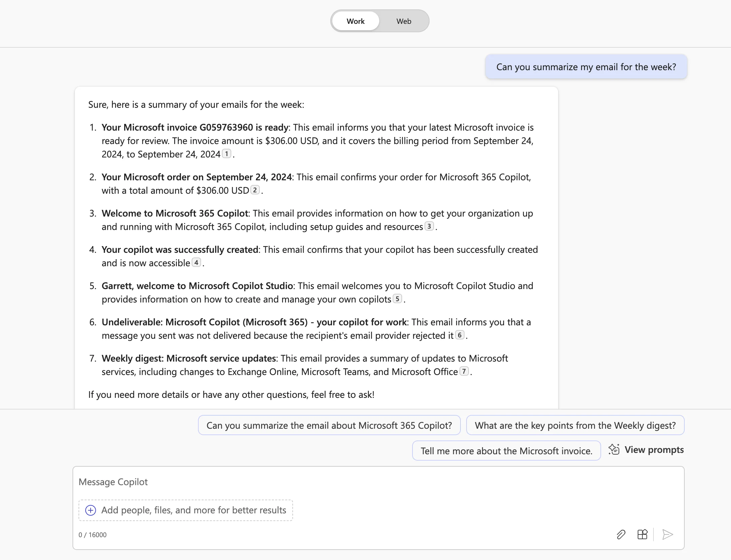Open citation reference 4 for copilot created
This screenshot has height=560, width=731.
click(196, 263)
